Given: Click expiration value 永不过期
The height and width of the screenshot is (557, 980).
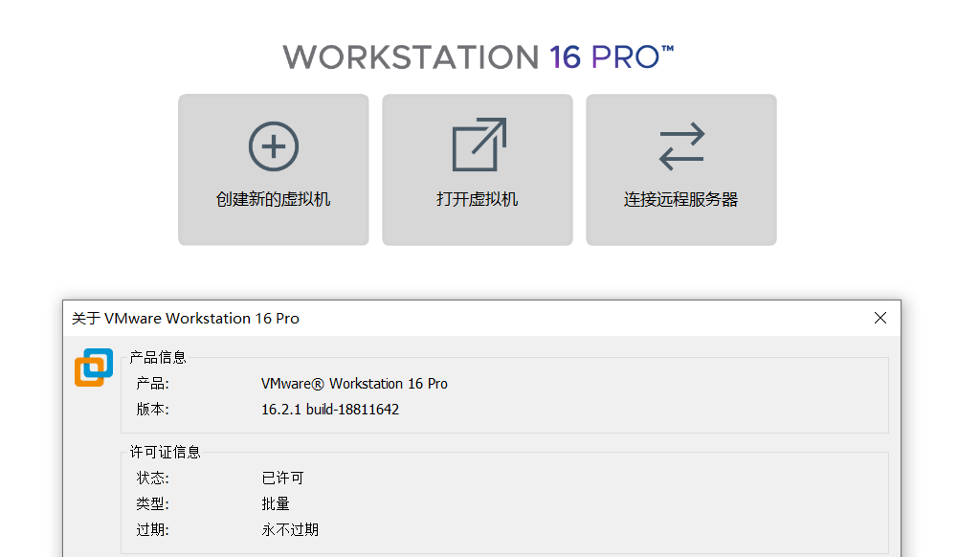Looking at the screenshot, I should (290, 530).
